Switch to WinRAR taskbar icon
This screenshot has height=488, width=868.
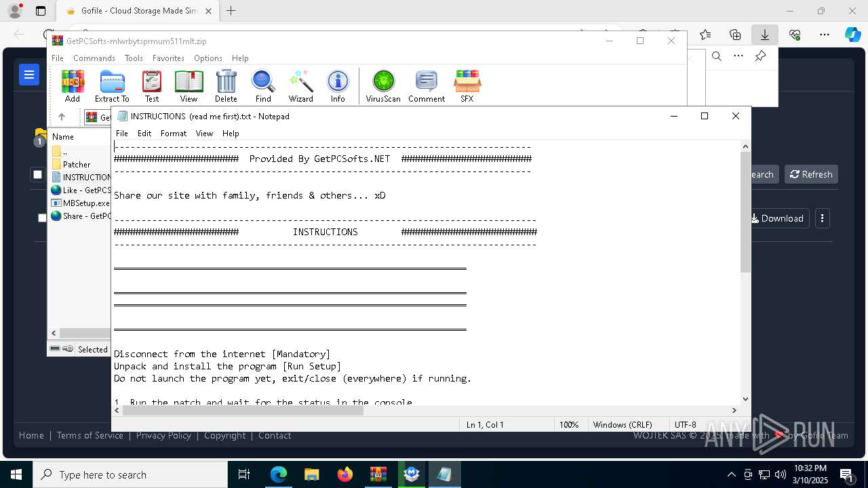[378, 474]
